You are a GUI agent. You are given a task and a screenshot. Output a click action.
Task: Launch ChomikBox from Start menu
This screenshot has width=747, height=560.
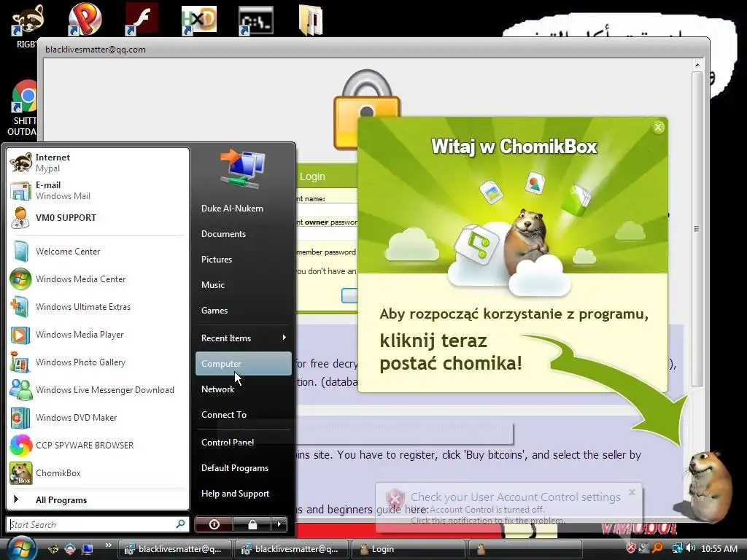click(98, 472)
